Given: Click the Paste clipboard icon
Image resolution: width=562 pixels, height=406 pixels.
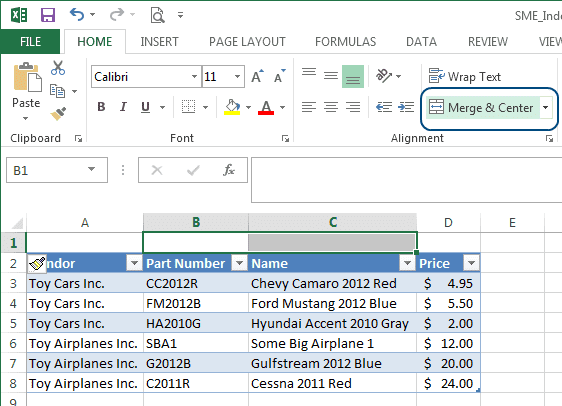Looking at the screenshot, I should coord(27,77).
